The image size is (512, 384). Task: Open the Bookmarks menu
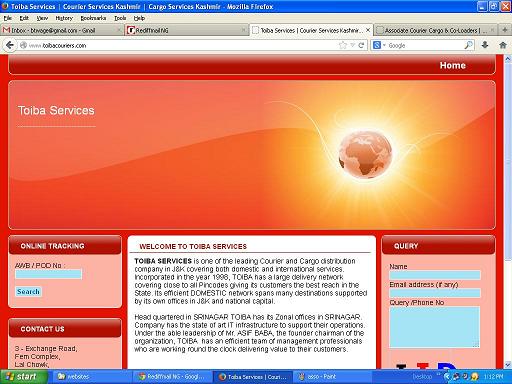pos(93,18)
